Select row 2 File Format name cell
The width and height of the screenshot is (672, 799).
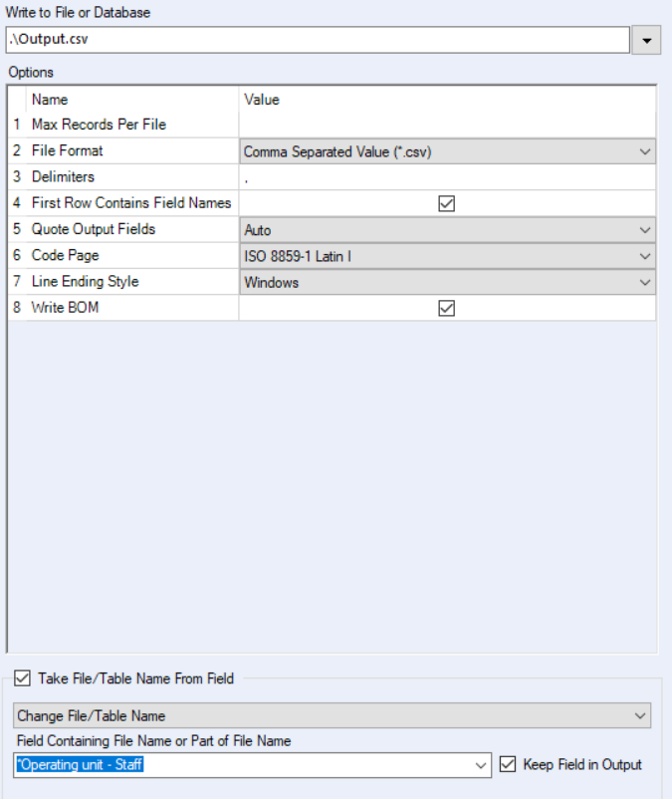click(x=67, y=151)
